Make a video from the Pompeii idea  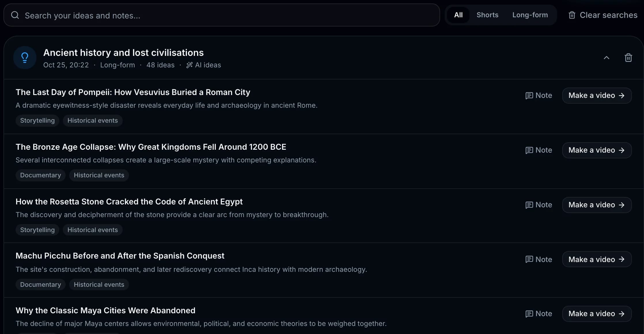tap(597, 95)
